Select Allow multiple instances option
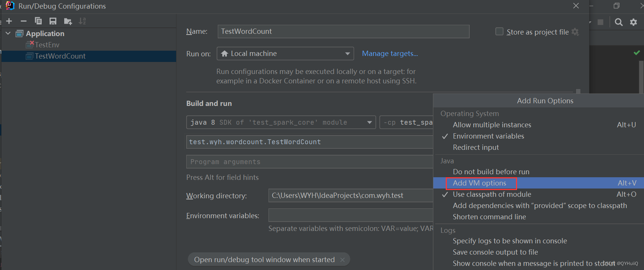The width and height of the screenshot is (644, 270). [538, 125]
